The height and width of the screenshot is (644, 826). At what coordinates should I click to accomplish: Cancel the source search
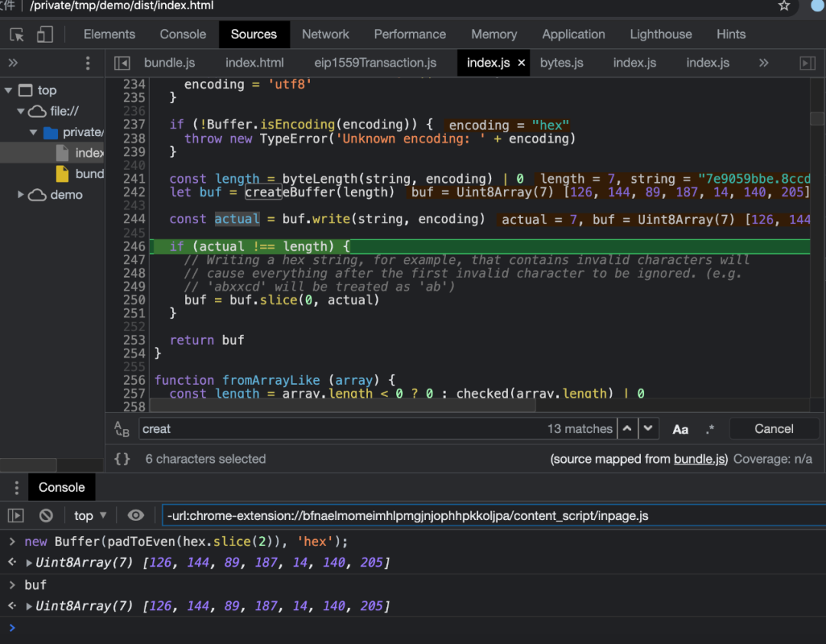point(773,429)
